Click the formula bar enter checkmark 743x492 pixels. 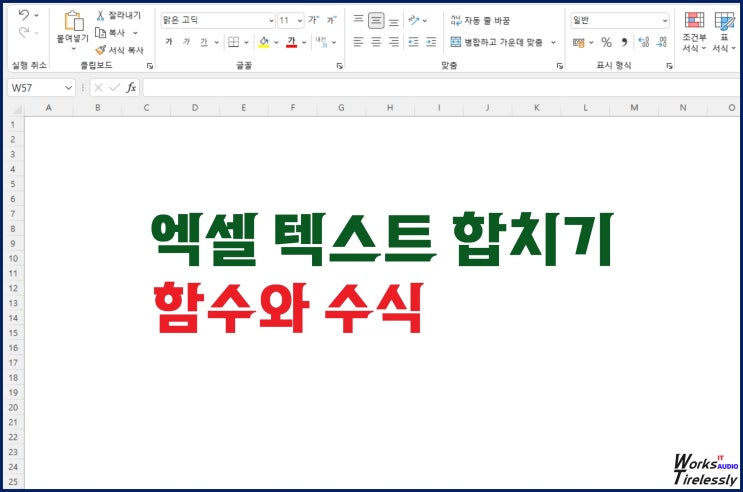[114, 88]
